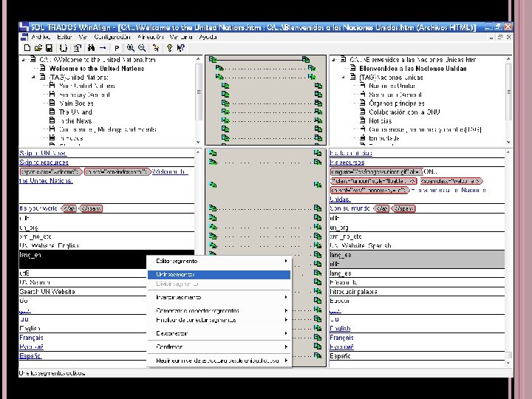Expand Insertar segmento submenu
The height and width of the screenshot is (399, 532).
click(x=219, y=297)
